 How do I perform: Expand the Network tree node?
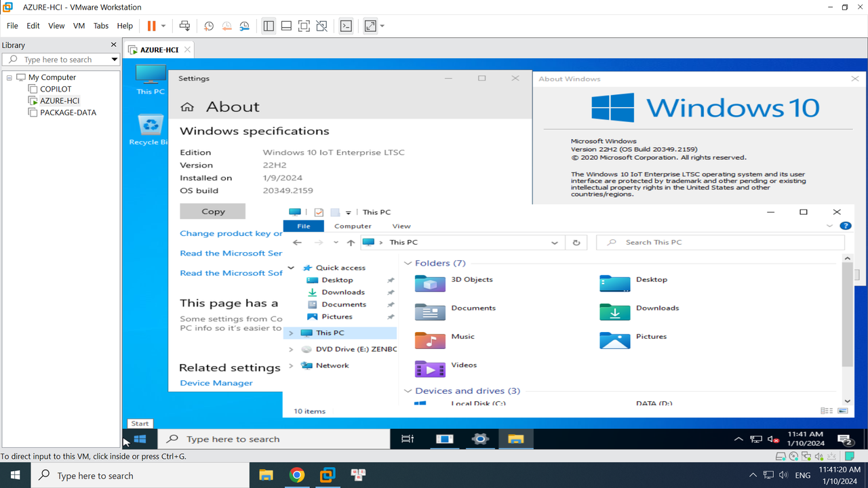click(x=291, y=365)
